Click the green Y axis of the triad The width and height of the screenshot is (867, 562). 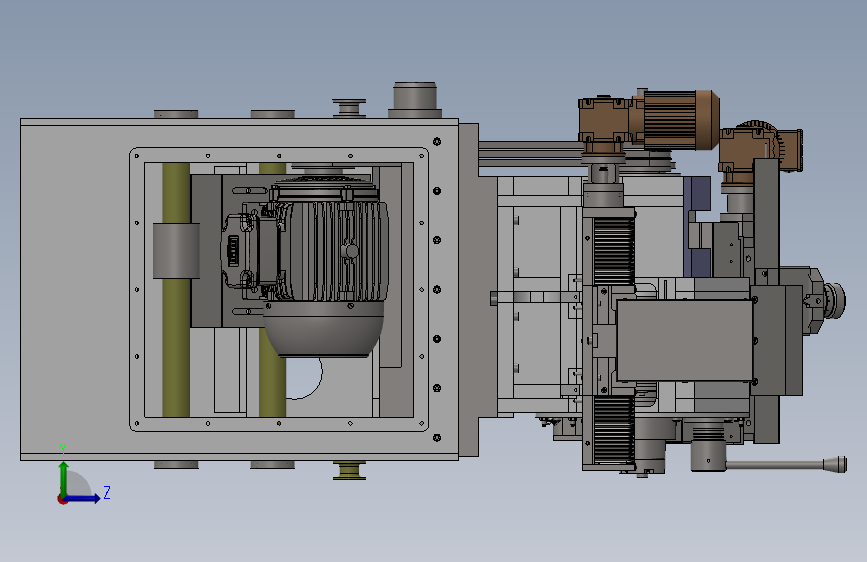coord(63,479)
